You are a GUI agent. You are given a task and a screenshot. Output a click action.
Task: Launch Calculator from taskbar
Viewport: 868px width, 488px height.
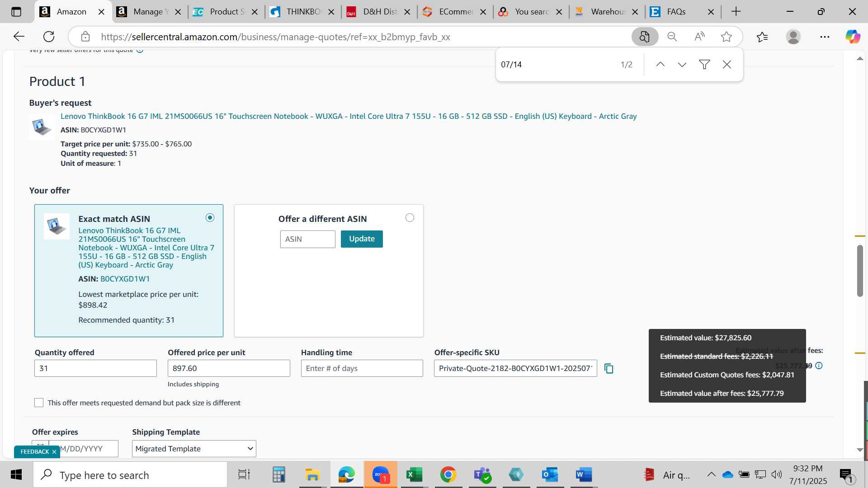pos(278,475)
